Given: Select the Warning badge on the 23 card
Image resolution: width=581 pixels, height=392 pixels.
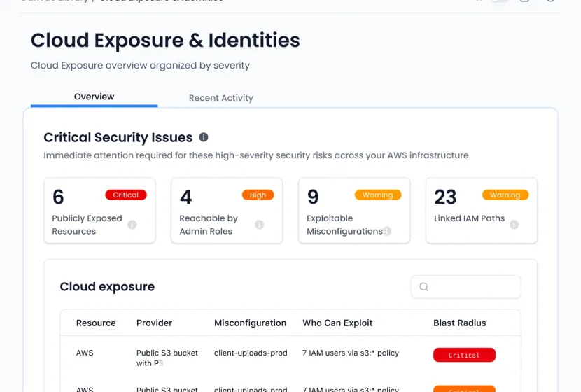Looking at the screenshot, I should point(505,195).
